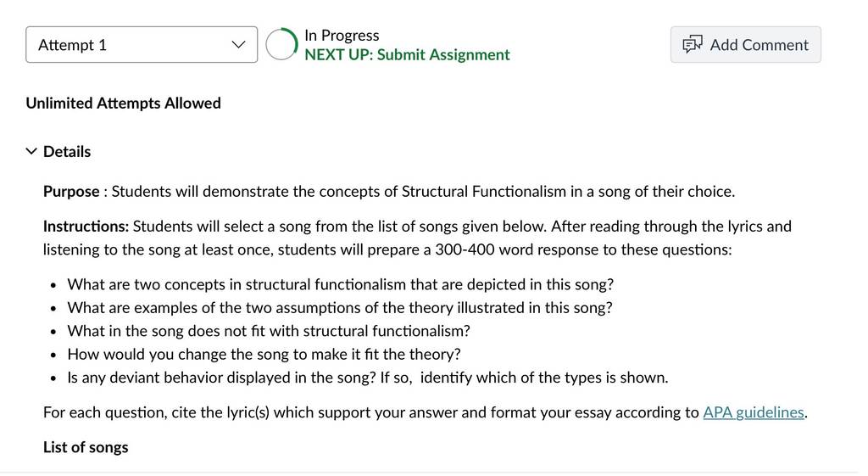Click the speech bubble comment icon
Screen dimensions: 868x476
[x=692, y=44]
